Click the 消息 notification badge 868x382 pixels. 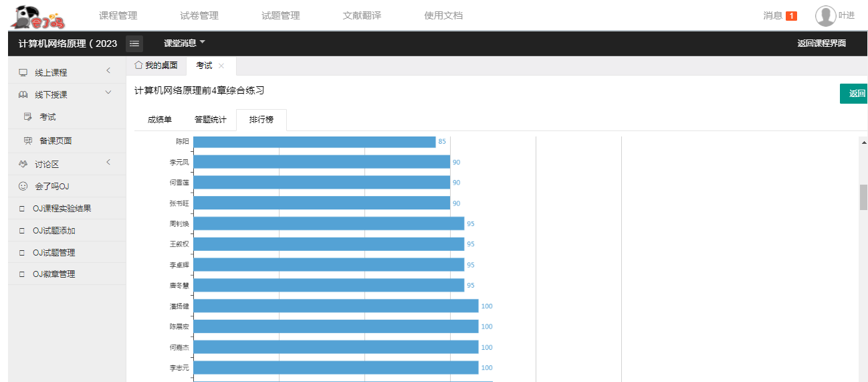(x=791, y=16)
